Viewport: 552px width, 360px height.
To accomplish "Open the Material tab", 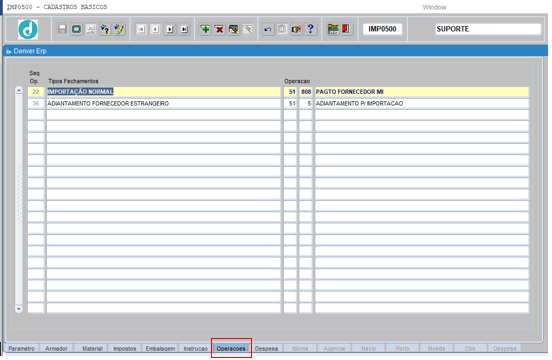I will (x=92, y=348).
